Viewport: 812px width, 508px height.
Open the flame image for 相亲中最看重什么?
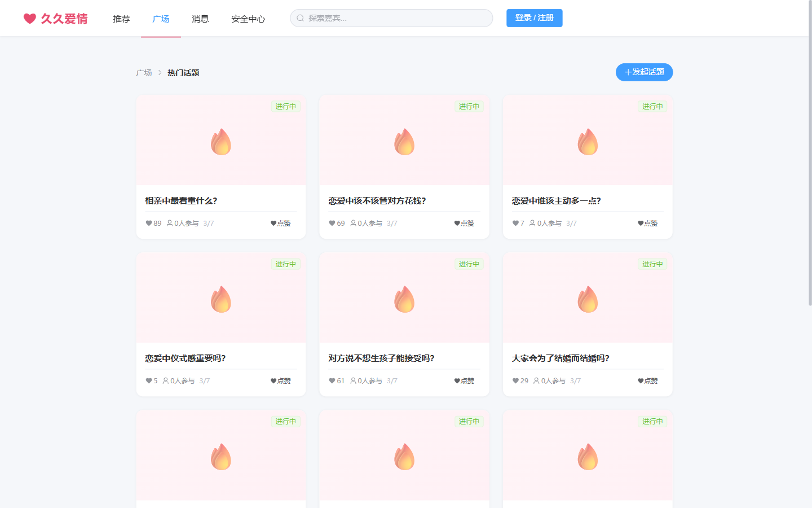pos(221,142)
